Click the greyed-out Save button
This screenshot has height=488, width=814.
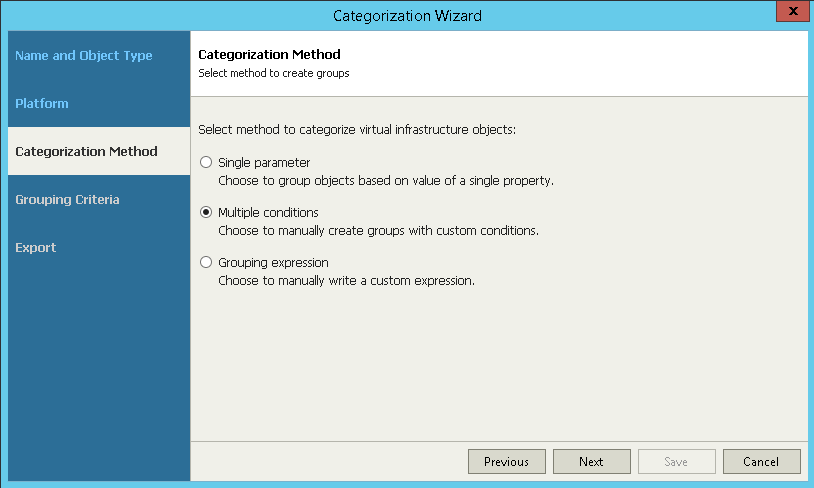point(676,461)
